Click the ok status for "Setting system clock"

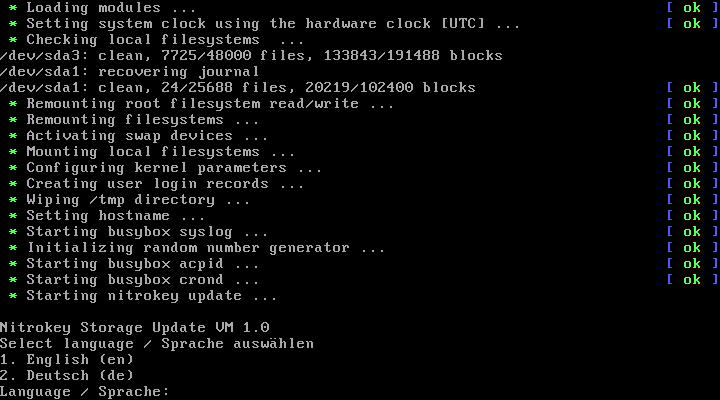pyautogui.click(x=691, y=24)
